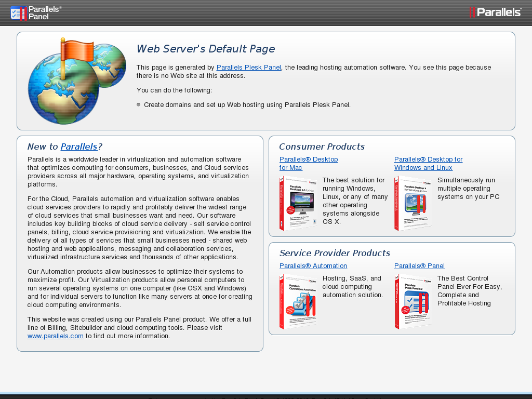
Task: Open the Parallels Automation link
Action: [313, 265]
